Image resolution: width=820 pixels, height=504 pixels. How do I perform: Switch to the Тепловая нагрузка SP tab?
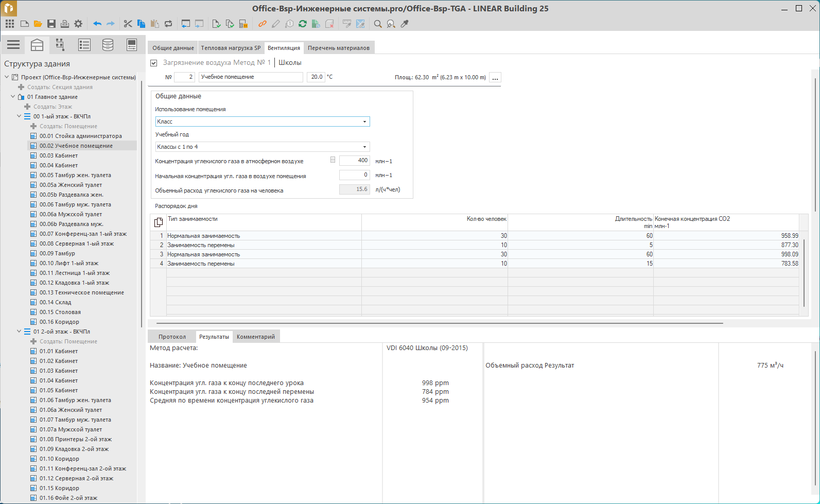(231, 48)
